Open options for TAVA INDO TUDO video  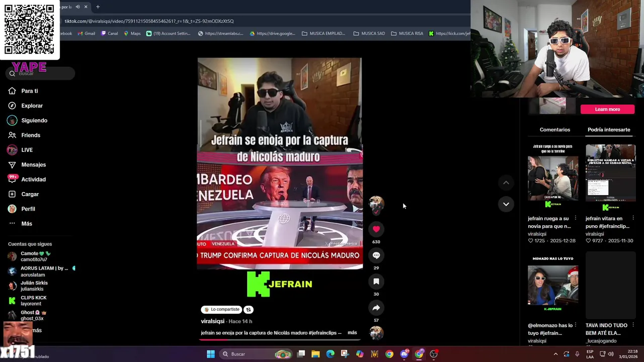[633, 325]
